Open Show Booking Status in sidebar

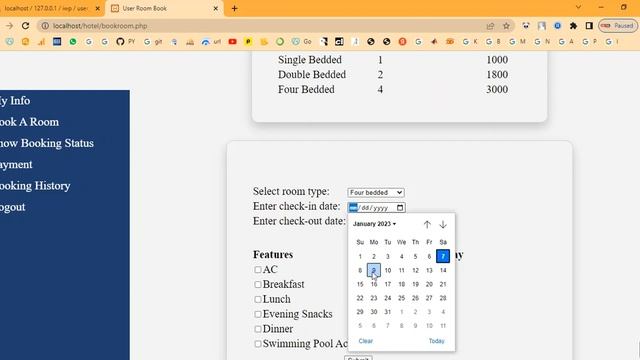[x=47, y=143]
